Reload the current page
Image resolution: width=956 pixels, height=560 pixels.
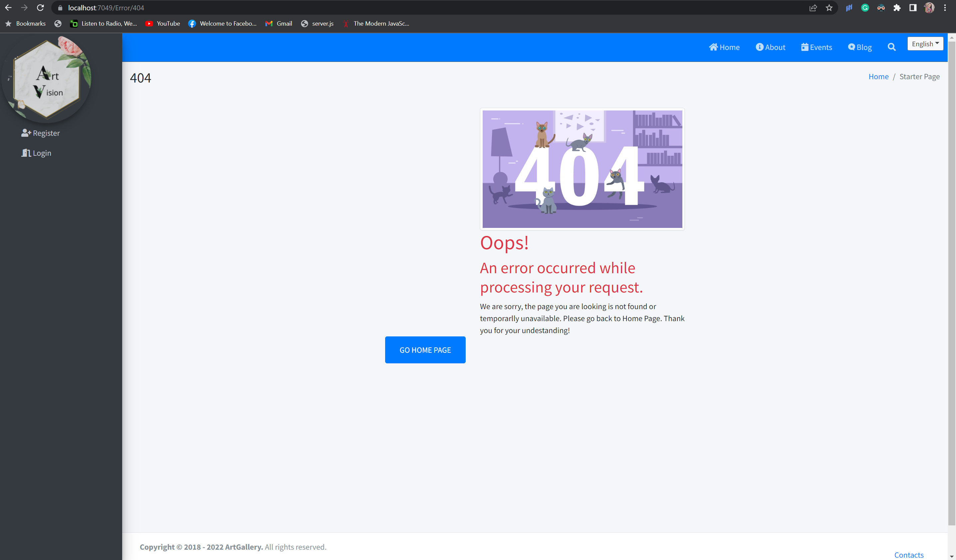[x=40, y=8]
